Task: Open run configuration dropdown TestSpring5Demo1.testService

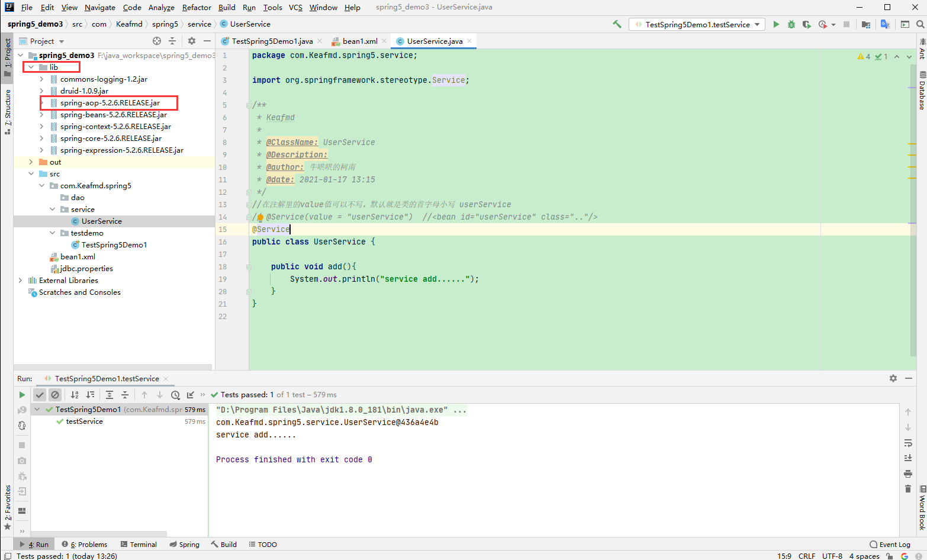Action: pyautogui.click(x=697, y=24)
